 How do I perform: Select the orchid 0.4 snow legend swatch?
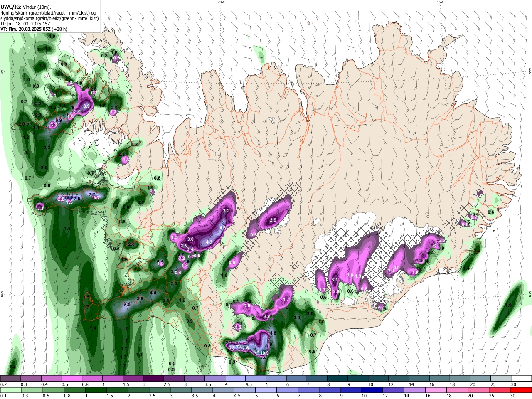[x=51, y=379]
